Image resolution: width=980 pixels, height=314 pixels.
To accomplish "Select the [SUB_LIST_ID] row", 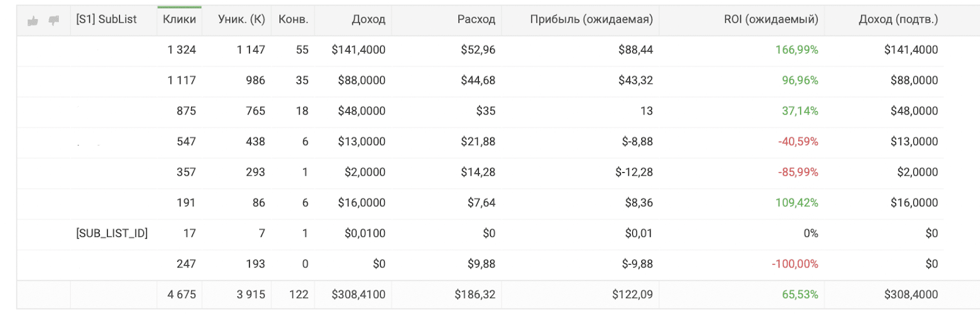I will (x=480, y=233).
